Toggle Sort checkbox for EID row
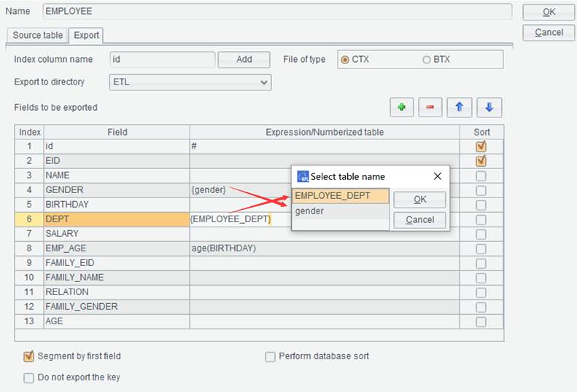577x392 pixels. tap(481, 161)
